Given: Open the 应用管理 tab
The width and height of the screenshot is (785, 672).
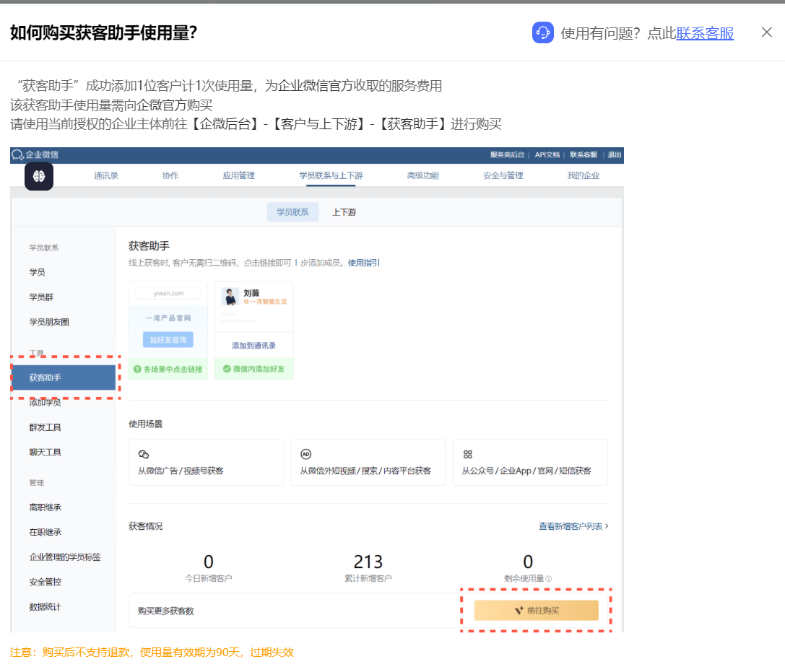Looking at the screenshot, I should coord(238,175).
